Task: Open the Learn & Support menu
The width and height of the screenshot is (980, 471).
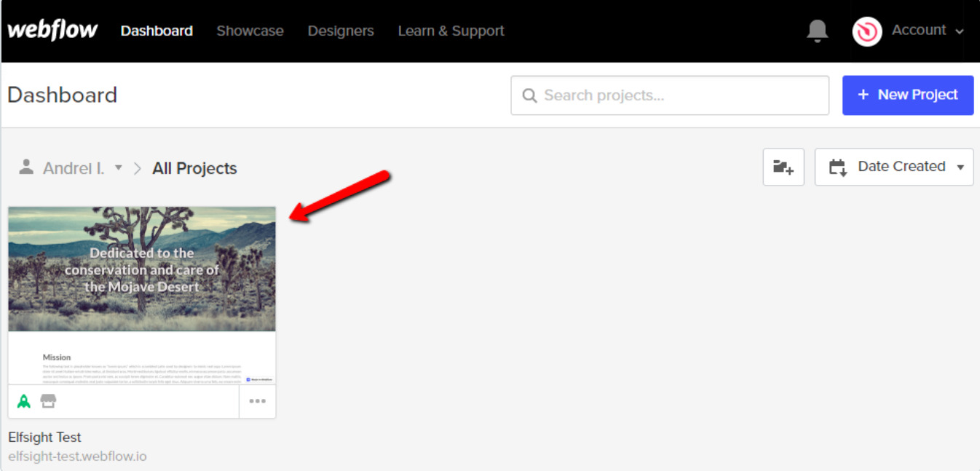Action: pos(451,31)
